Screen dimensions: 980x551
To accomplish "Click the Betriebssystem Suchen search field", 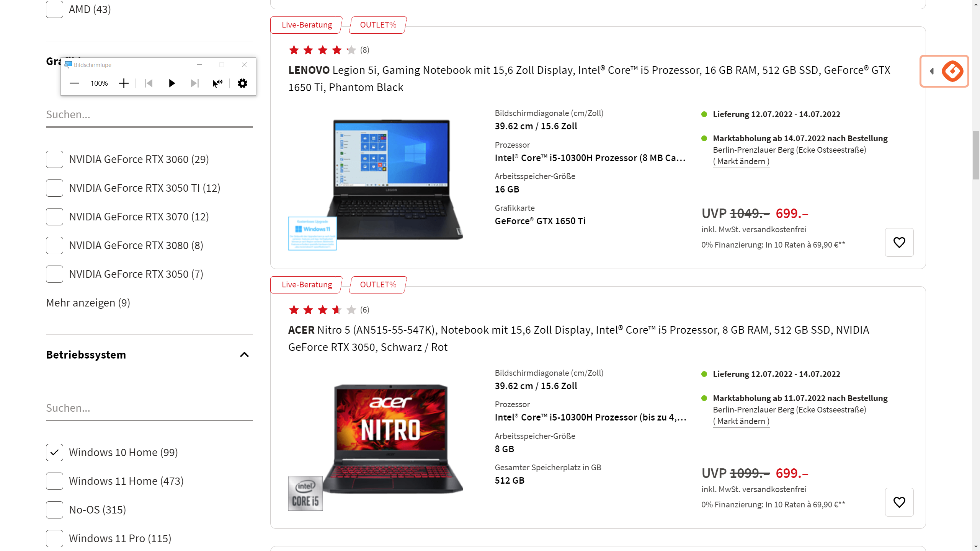I will [x=149, y=408].
